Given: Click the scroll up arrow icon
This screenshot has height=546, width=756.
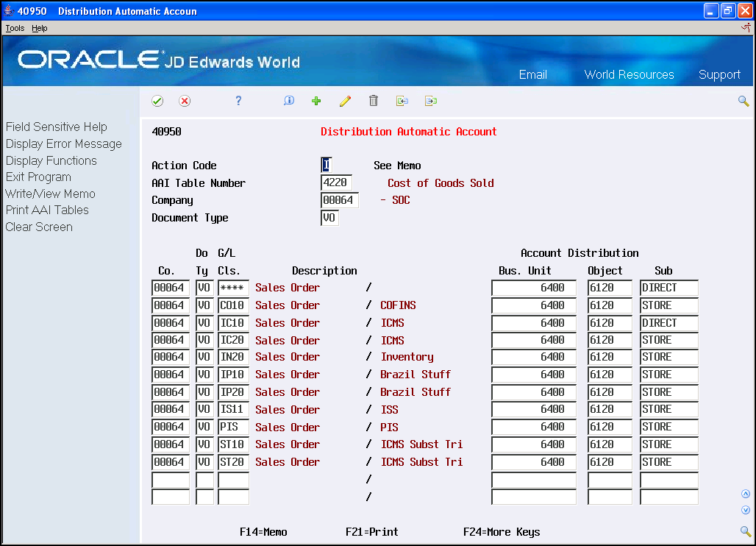Looking at the screenshot, I should 746,494.
